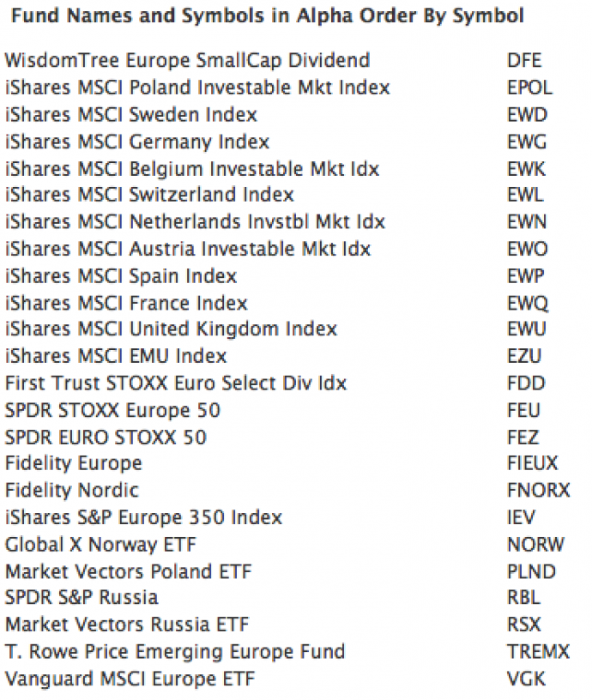Select iShares MSCI Poland Investable Mkt Index
This screenshot has height=700, width=592.
[197, 87]
